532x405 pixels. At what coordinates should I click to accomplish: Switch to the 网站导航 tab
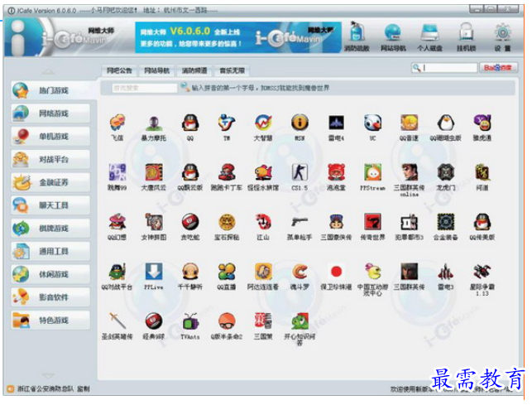point(156,70)
